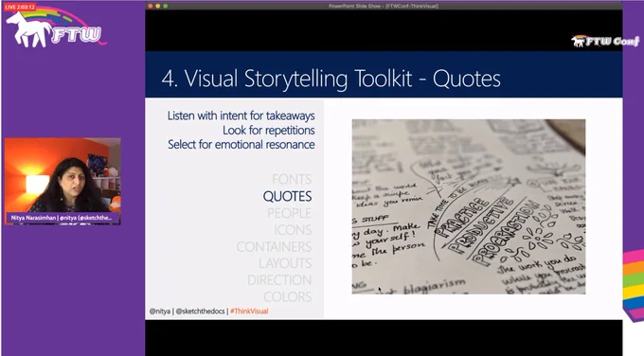Click the FTW unicorn logo
The image size is (644, 356).
56,28
